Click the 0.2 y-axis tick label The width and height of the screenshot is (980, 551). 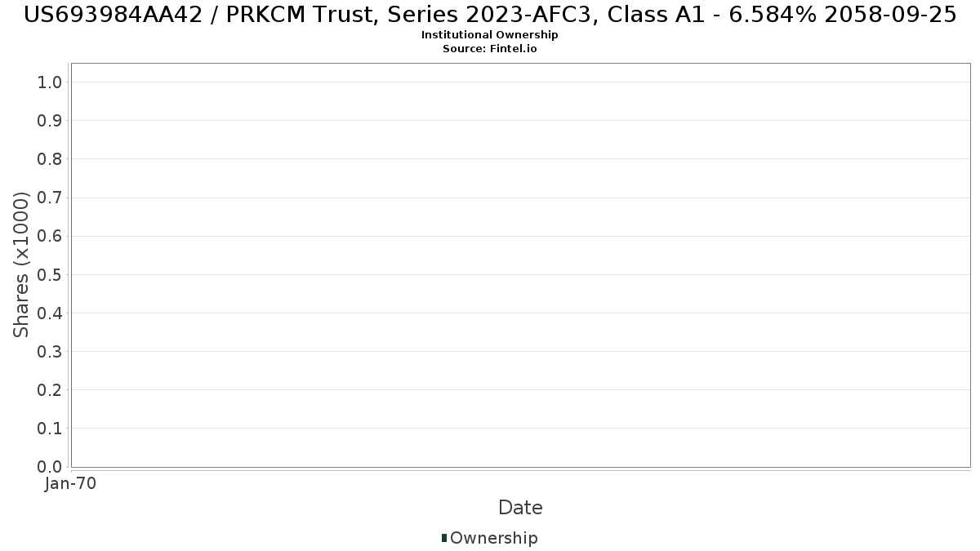point(50,389)
